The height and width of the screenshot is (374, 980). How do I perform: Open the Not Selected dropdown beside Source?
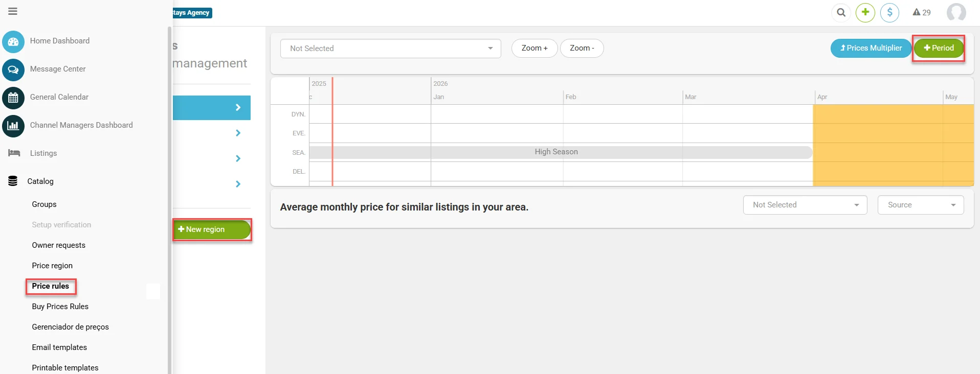(805, 205)
